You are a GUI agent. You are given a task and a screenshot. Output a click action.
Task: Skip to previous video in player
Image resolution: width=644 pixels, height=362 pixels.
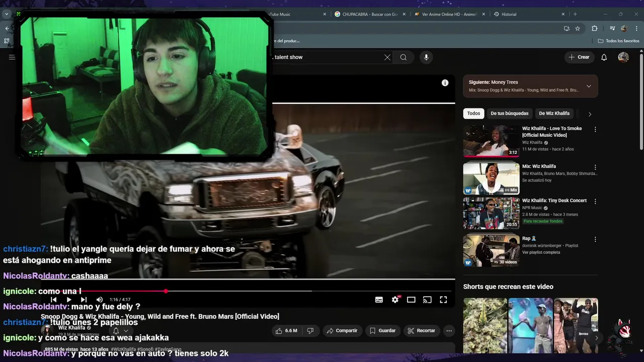point(54,300)
